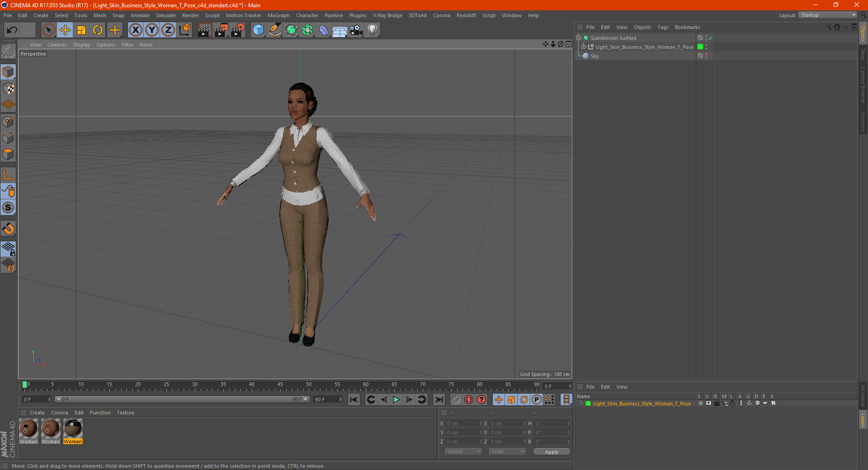Open the spline Pen tool
868x470 pixels.
[x=275, y=30]
